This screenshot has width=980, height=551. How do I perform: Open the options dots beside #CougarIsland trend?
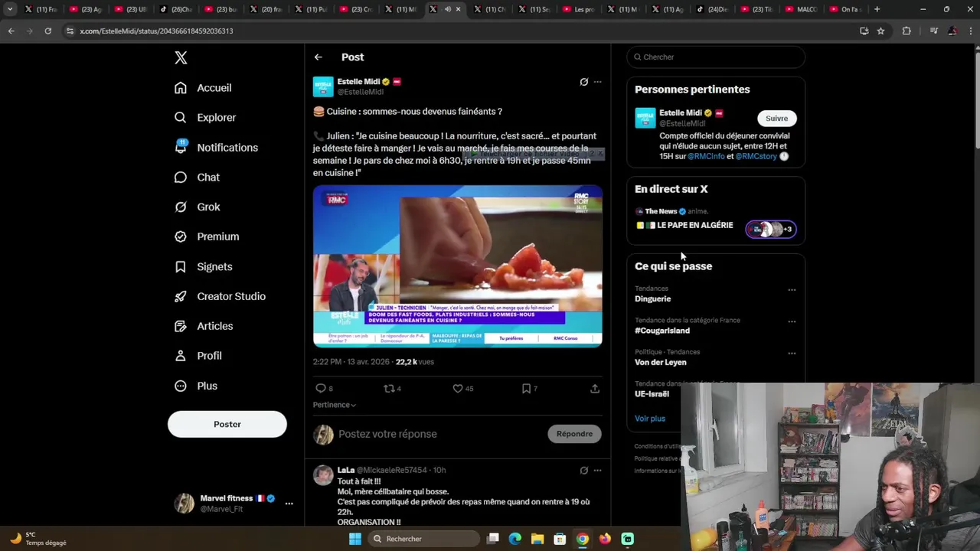tap(792, 321)
